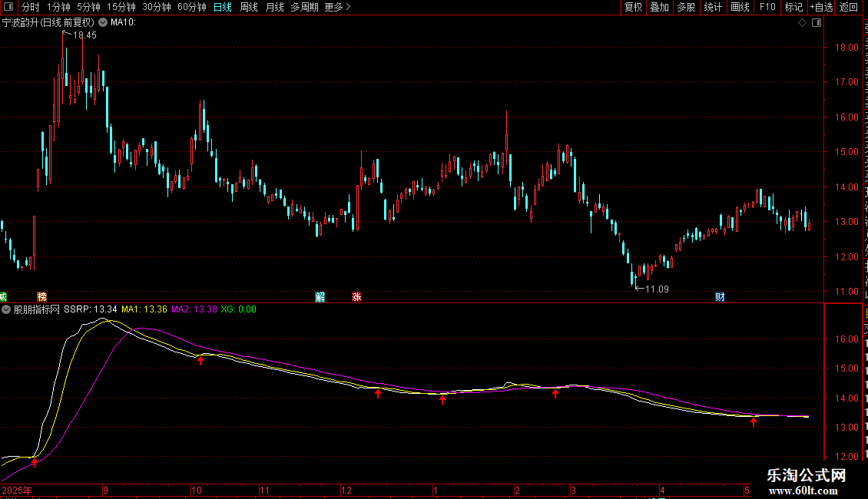
Task: Open the 股朋指标网 sub-indicator dropdown arrow
Action: (x=6, y=309)
